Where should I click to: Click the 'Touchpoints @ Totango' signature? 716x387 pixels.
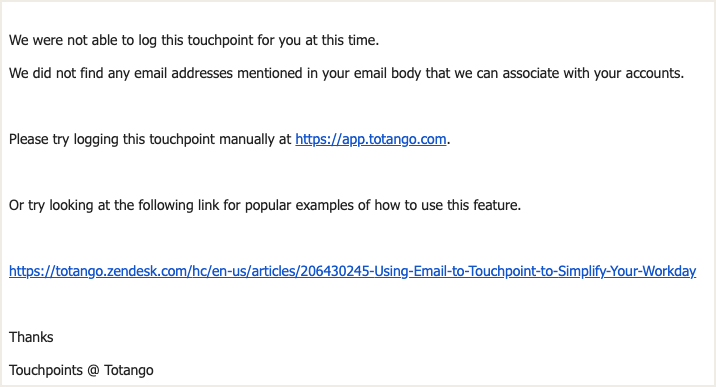[81, 370]
